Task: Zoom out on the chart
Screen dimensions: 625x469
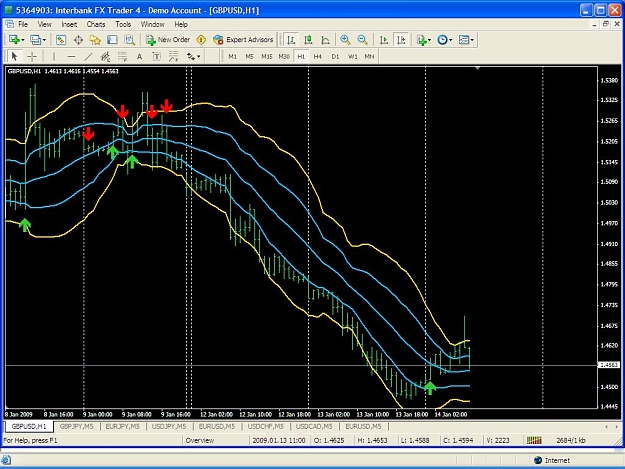Action: coord(362,40)
